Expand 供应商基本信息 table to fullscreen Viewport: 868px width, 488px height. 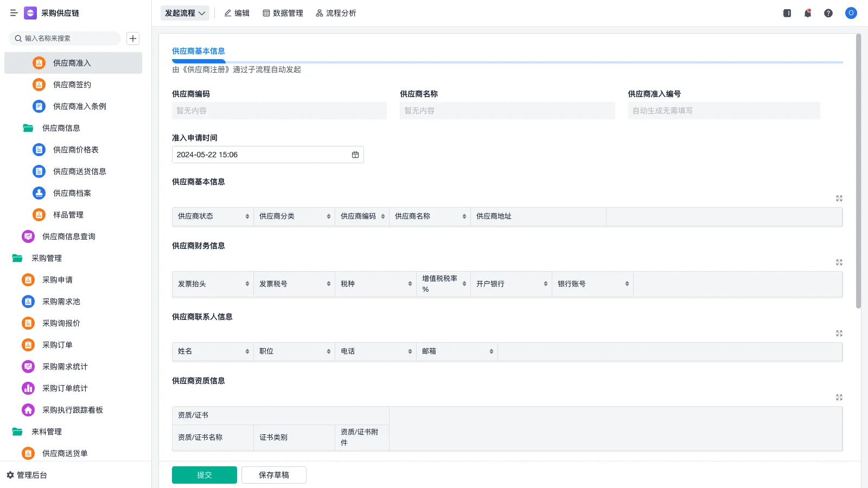[839, 198]
